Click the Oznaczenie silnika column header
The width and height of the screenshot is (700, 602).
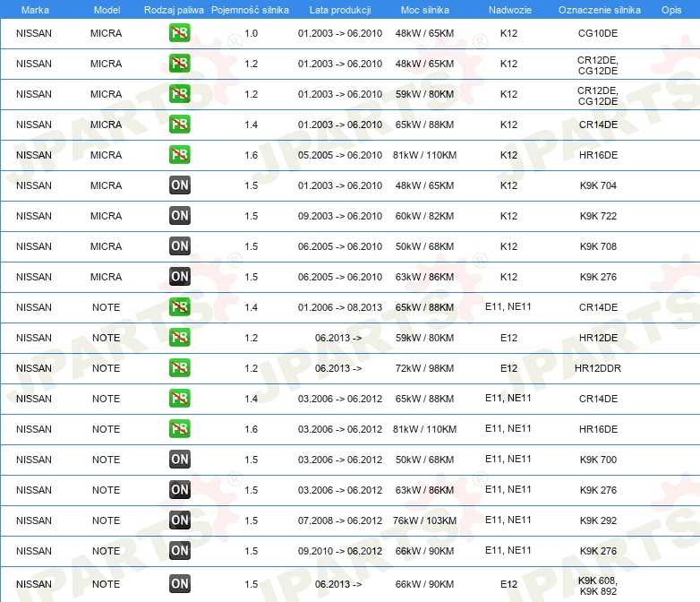pyautogui.click(x=599, y=10)
